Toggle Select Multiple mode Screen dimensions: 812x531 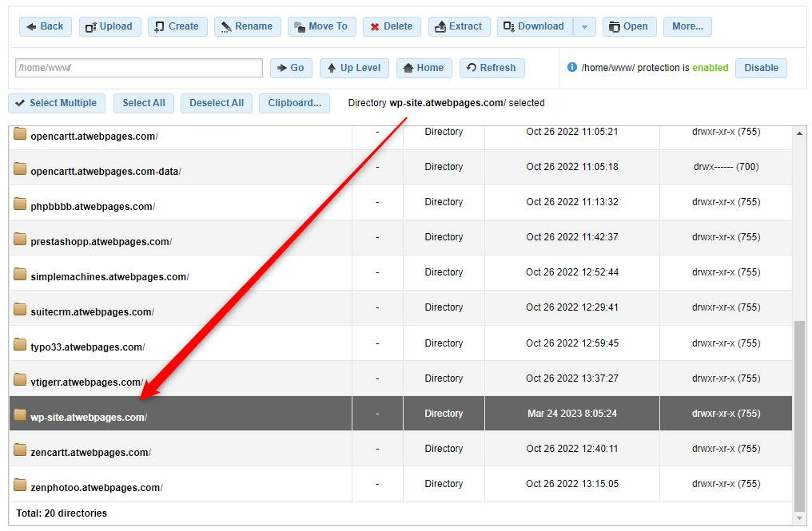coord(57,103)
